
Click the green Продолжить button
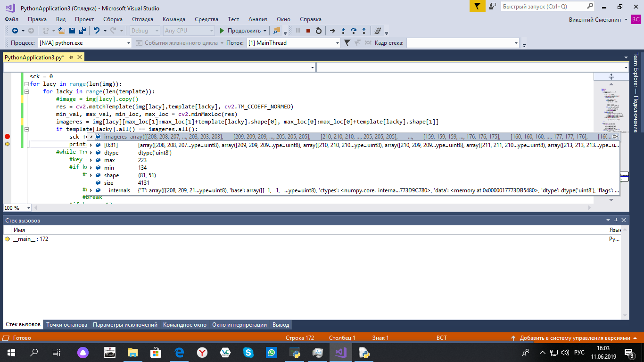pyautogui.click(x=240, y=31)
